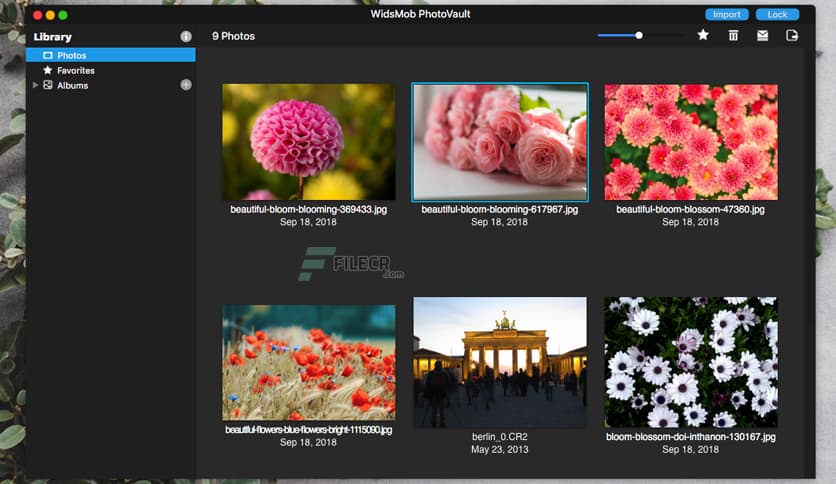Click the 9 Photos count label
836x484 pixels.
(234, 36)
